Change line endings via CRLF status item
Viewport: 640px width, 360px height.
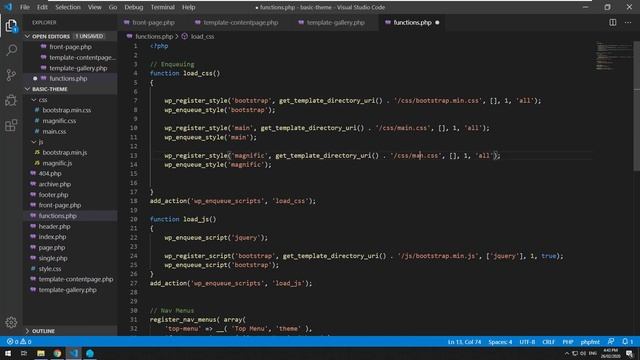point(549,342)
